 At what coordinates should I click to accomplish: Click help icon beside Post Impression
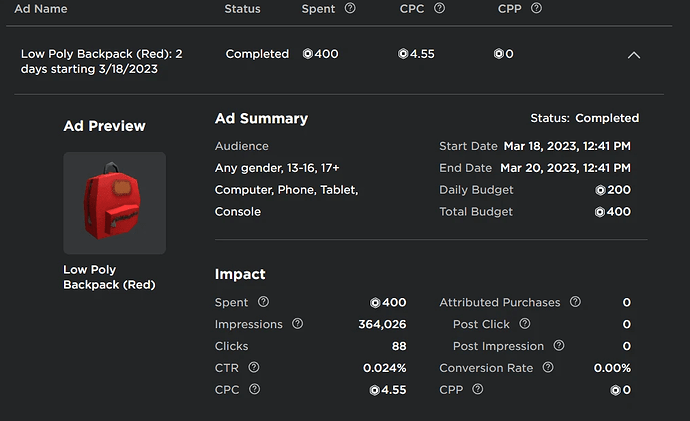(x=559, y=346)
